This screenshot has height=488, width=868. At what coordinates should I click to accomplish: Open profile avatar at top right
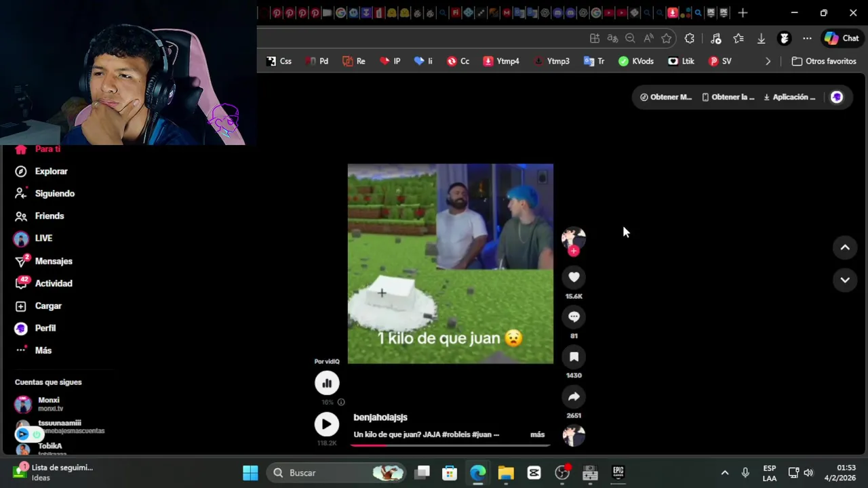(x=837, y=97)
